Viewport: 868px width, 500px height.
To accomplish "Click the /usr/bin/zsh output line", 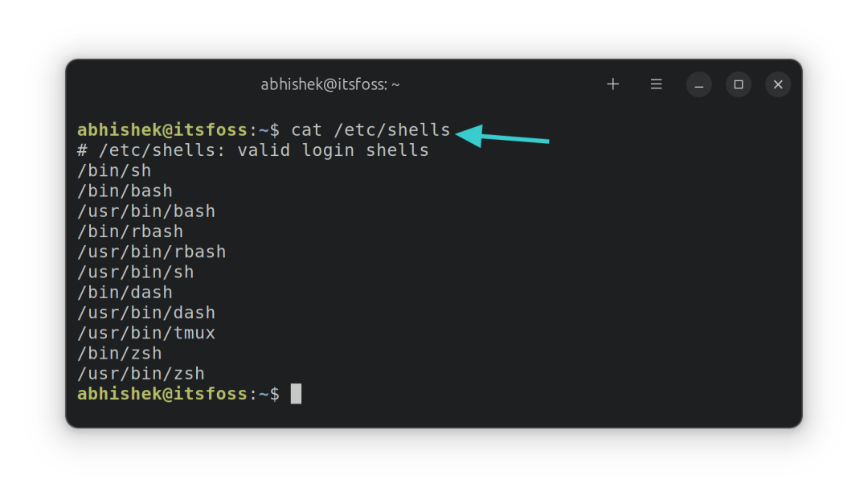I will (x=141, y=373).
